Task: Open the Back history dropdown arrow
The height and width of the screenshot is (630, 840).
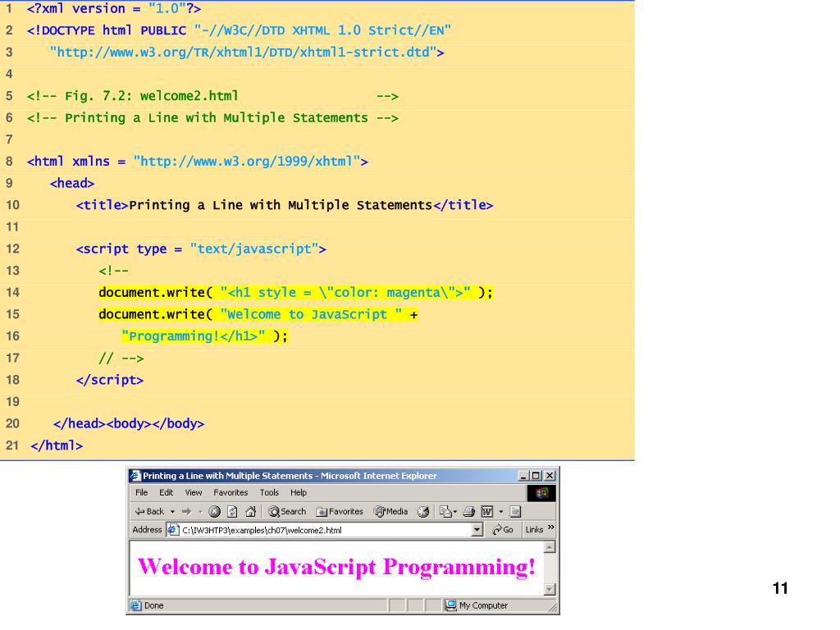Action: (172, 512)
